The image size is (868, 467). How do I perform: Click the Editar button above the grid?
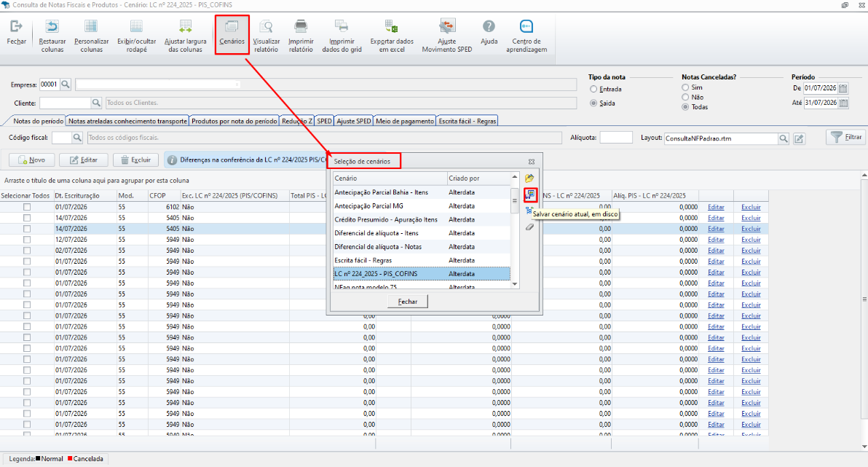[84, 160]
